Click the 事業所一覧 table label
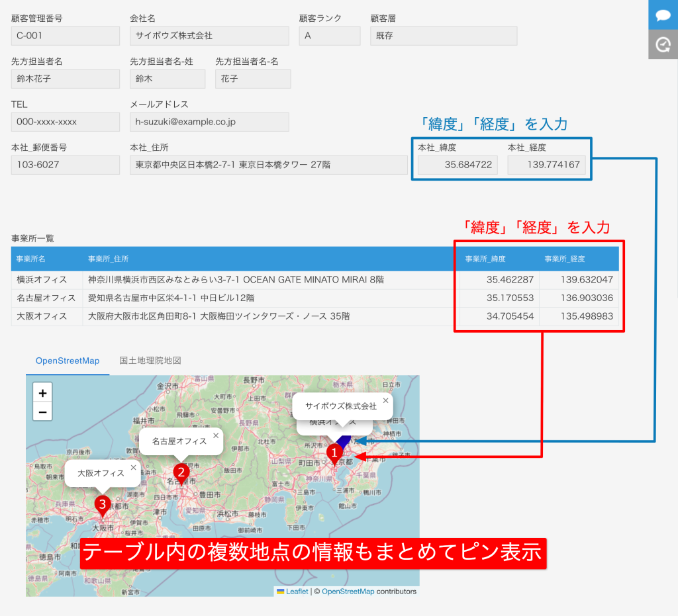Viewport: 678px width, 616px height. click(x=32, y=238)
